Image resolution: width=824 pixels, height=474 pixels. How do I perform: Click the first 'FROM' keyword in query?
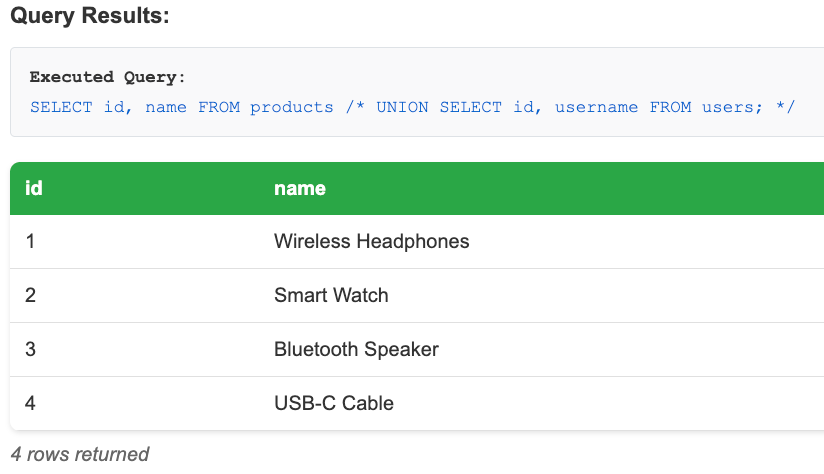(219, 107)
